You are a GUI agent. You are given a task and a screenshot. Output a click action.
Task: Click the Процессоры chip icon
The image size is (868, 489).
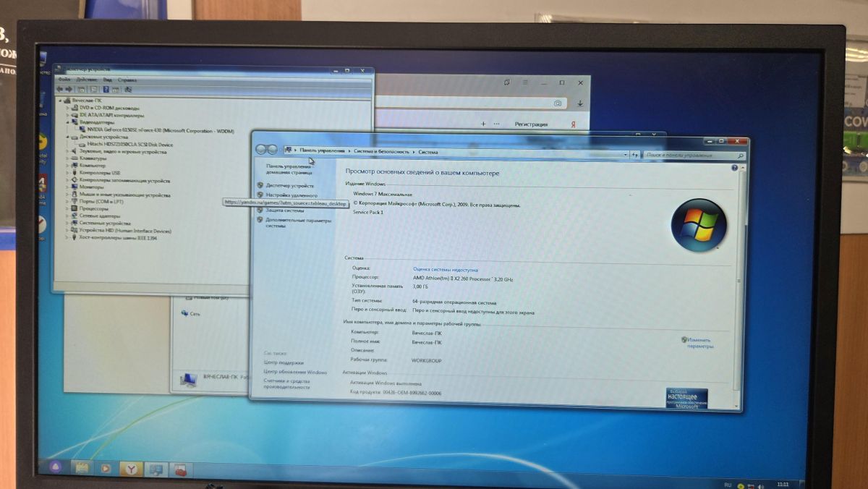tap(75, 209)
